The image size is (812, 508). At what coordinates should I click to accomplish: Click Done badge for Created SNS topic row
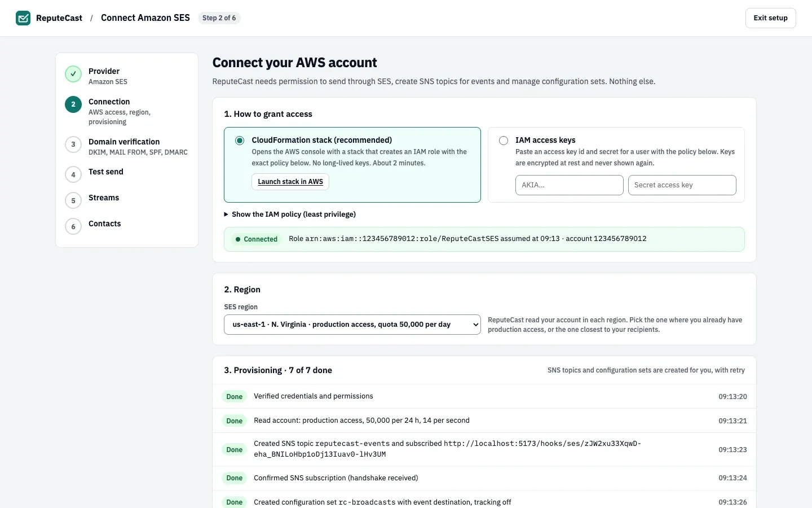click(235, 450)
